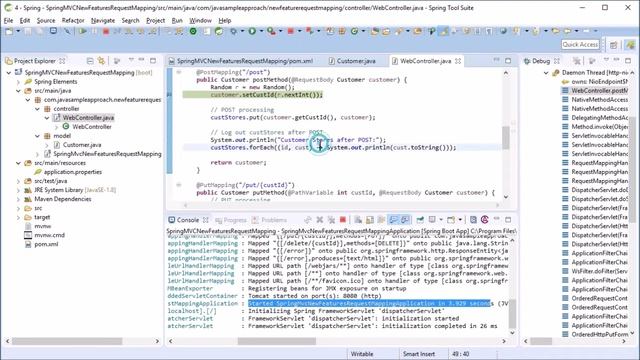Viewport: 640px width, 360px height.
Task: Click the Resume (green play) debug icon
Action: (x=83, y=31)
